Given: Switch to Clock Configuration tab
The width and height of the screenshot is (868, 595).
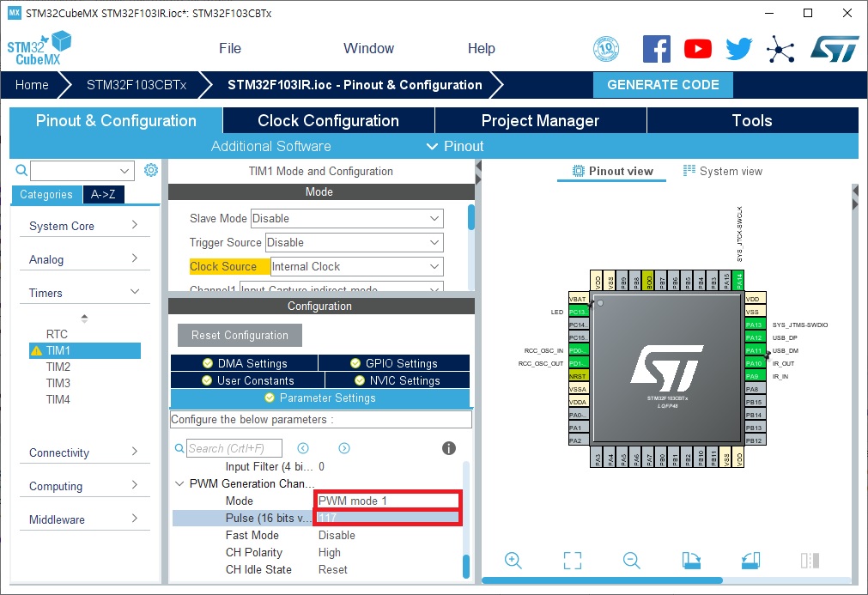Looking at the screenshot, I should (328, 121).
